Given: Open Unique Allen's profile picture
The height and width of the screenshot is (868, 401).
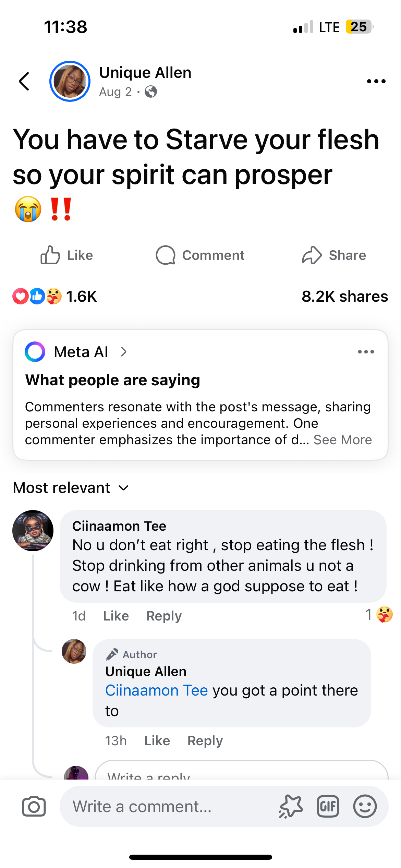Looking at the screenshot, I should point(70,82).
